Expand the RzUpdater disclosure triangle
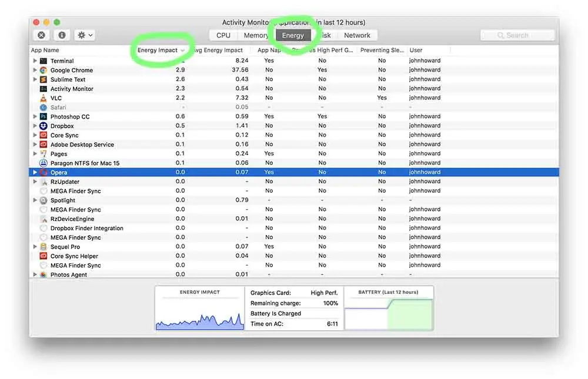The width and height of the screenshot is (588, 379). coord(35,182)
